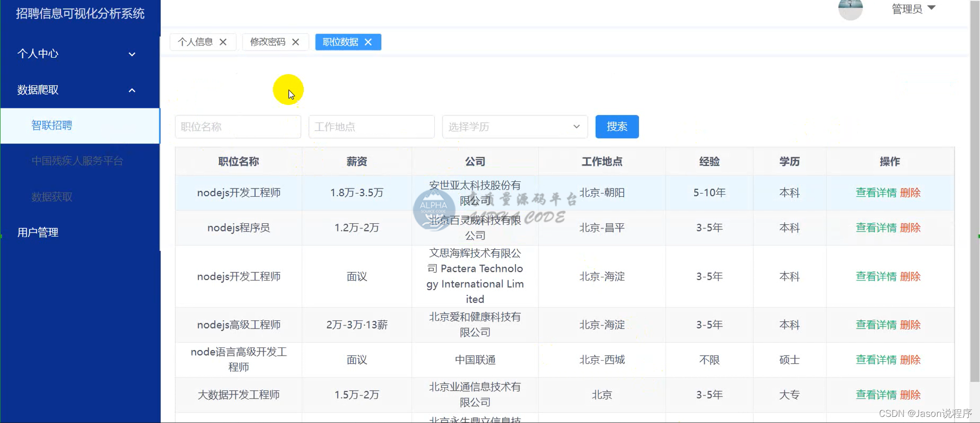
Task: Close the 修改密码 tab
Action: 296,42
